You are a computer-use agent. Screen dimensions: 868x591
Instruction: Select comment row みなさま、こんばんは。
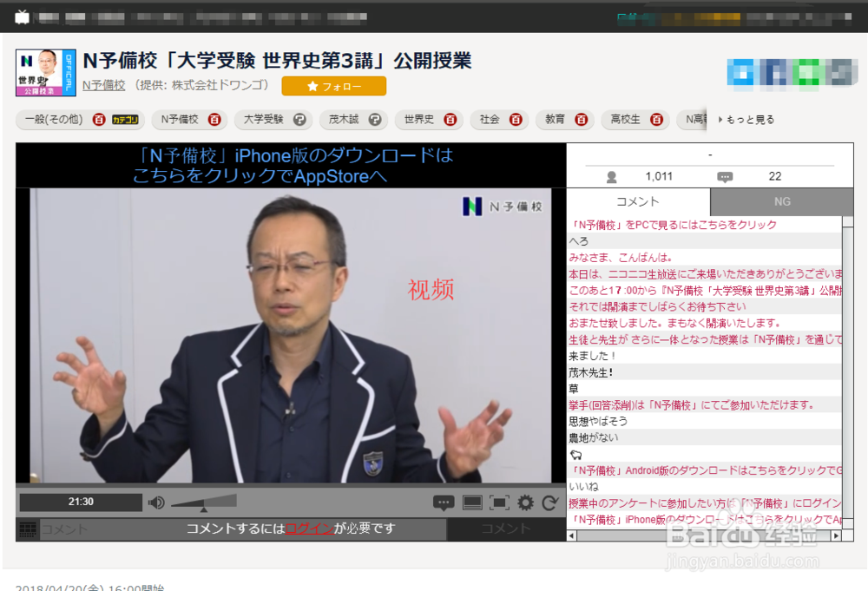pos(704,258)
